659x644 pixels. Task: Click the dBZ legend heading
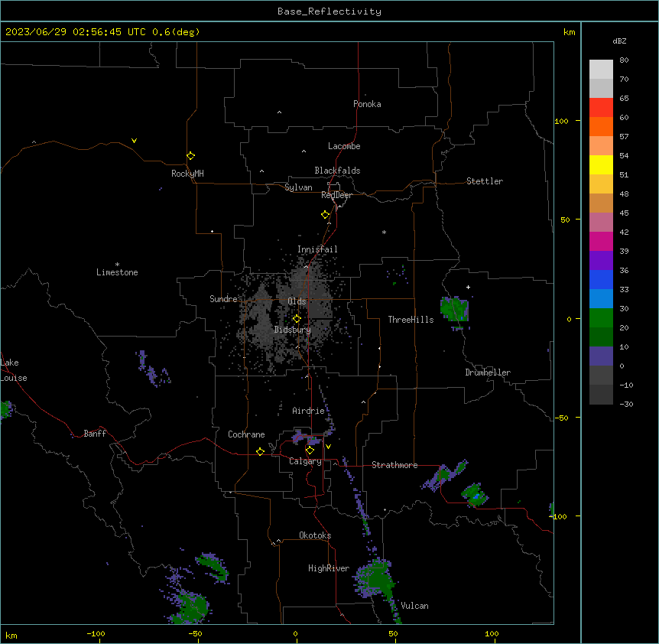(619, 41)
